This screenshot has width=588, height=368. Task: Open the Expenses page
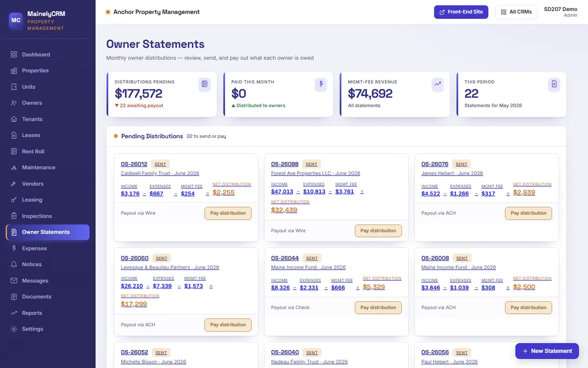pos(48,248)
